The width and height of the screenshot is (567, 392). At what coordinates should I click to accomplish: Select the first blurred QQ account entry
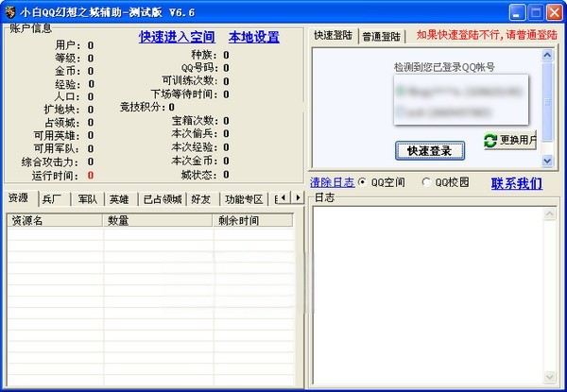click(461, 92)
